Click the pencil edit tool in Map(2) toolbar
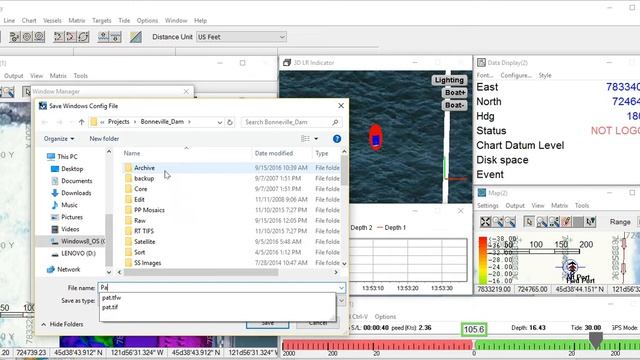640x360 pixels. 566,222
